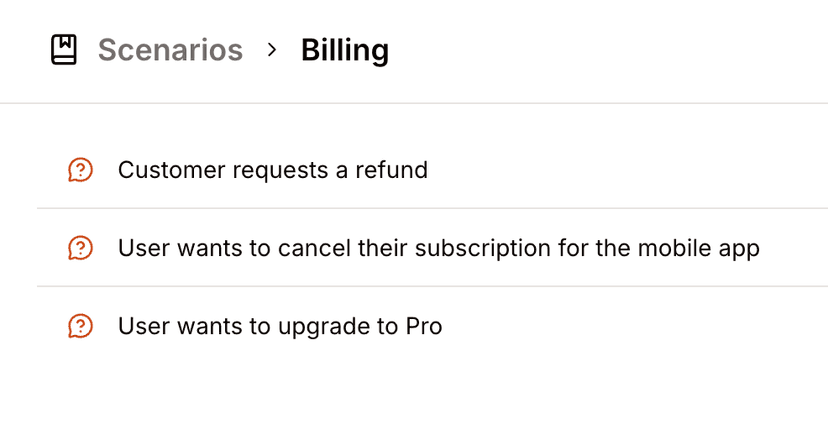Open "Customer requests a refund" scenario
The width and height of the screenshot is (828, 445).
[272, 170]
